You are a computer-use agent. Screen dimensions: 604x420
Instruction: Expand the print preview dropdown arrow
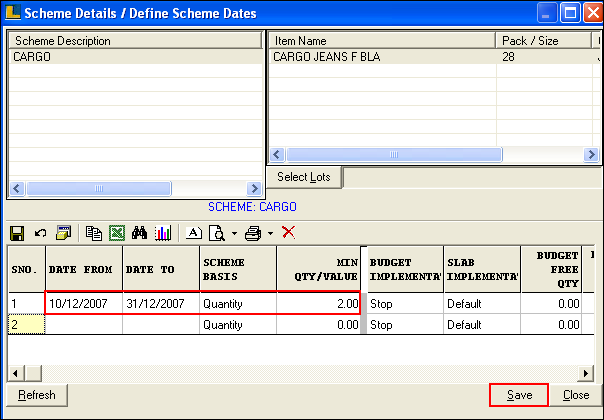(234, 234)
